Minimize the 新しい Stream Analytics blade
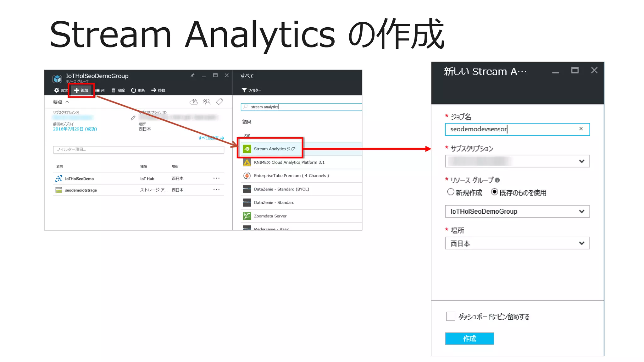The width and height of the screenshot is (644, 362). coord(556,72)
